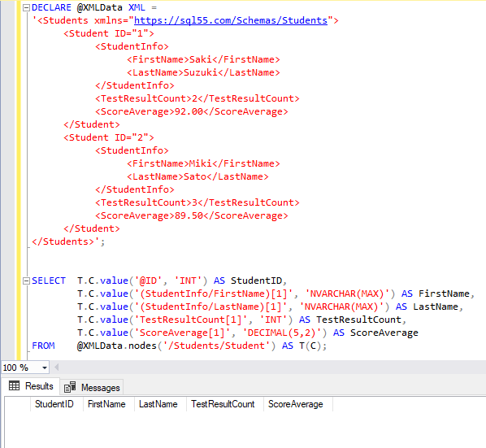Click the FirstName Saki XML line
Viewport: 486px width, 448px height.
click(x=203, y=59)
